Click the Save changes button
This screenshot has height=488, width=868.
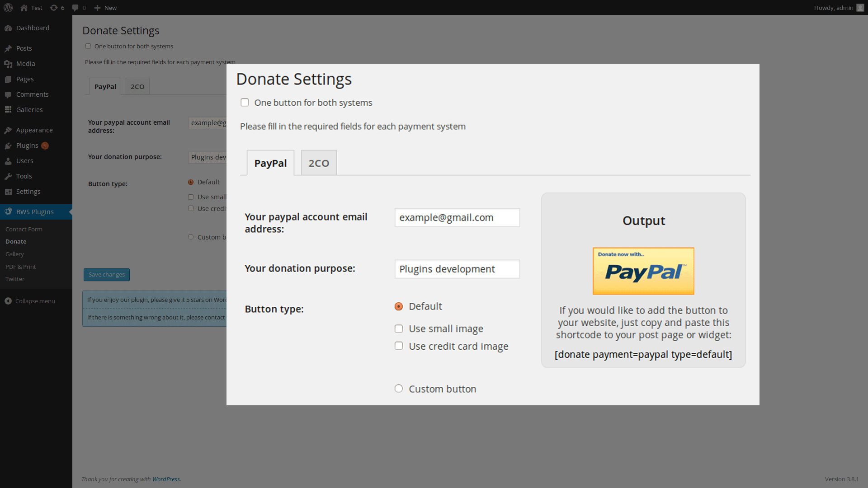tap(107, 275)
